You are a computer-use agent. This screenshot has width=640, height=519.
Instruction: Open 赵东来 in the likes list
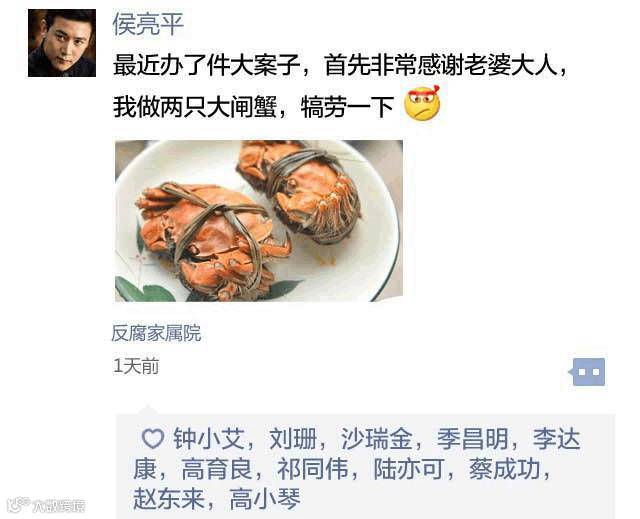click(169, 499)
